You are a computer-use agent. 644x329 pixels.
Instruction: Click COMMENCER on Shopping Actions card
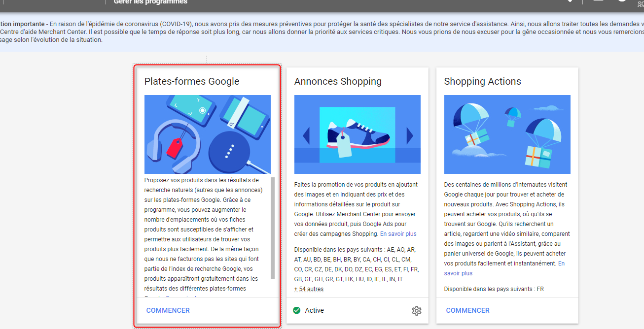coord(468,310)
